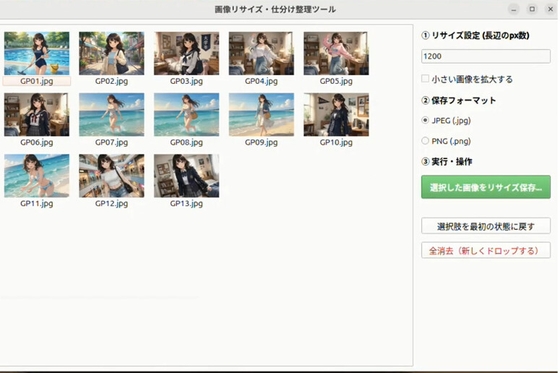Select the GP09.jpg thumbnail
Screen dimensions: 560x373
click(x=261, y=114)
